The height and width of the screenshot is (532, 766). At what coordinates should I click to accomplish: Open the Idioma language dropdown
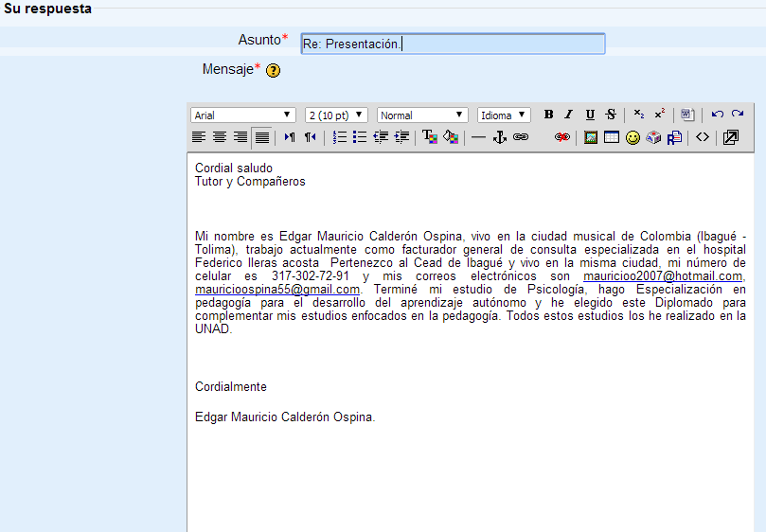pos(504,115)
